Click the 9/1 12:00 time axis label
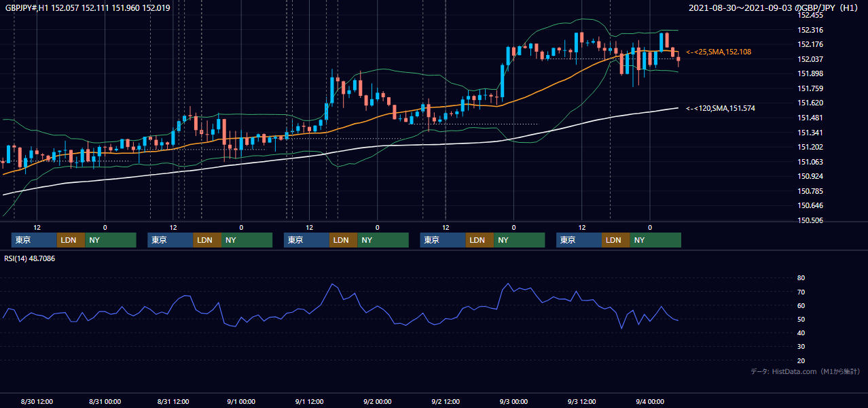 click(x=309, y=401)
